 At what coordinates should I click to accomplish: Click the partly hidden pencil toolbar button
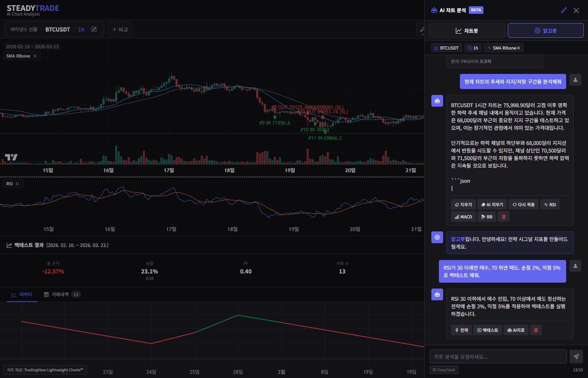point(420,29)
